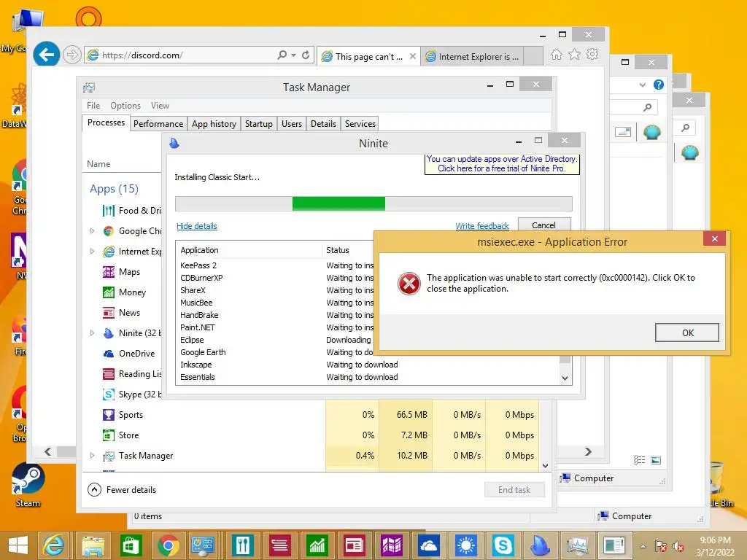Switch to the Users tab

pyautogui.click(x=292, y=124)
